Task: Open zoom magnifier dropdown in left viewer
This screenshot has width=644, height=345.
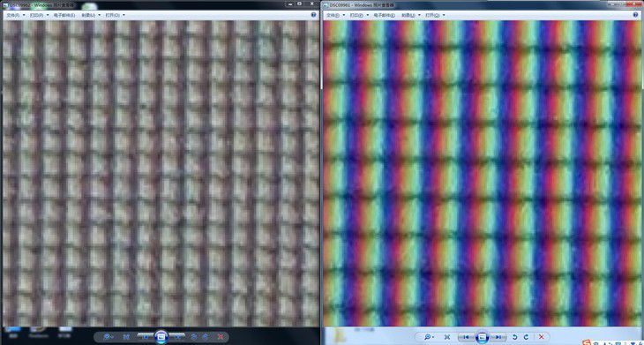Action: [x=109, y=337]
